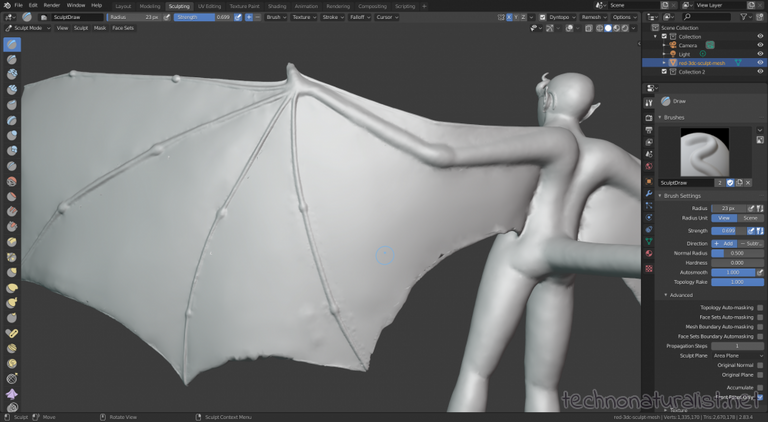Enable Topology Auto-masking checkbox
Image resolution: width=768 pixels, height=422 pixels.
(760, 307)
